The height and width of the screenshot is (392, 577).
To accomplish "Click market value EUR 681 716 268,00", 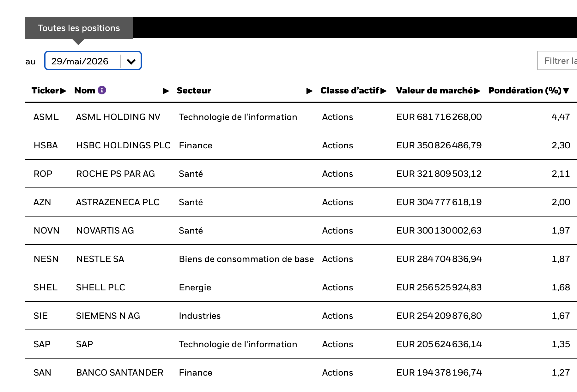I will (x=439, y=117).
